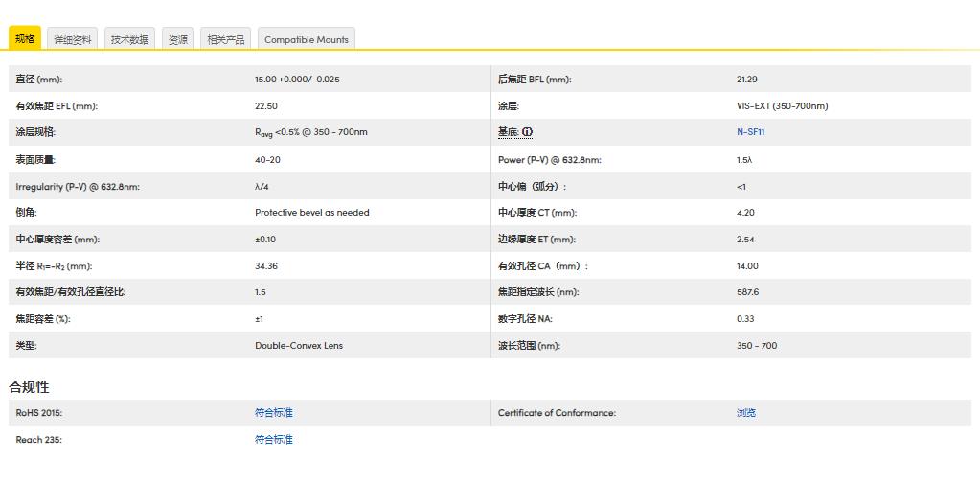Select the diameter value 15.00 +0.000/-0.025
The width and height of the screenshot is (980, 481).
[x=297, y=80]
